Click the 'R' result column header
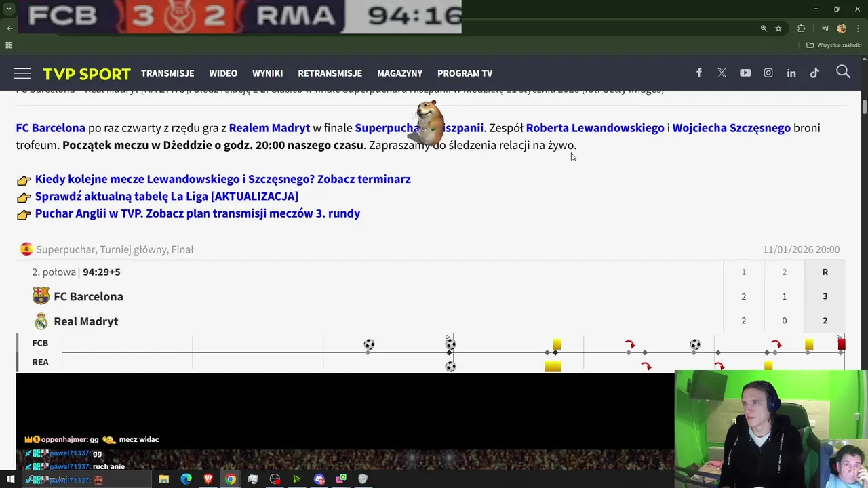Viewport: 868px width, 488px height. point(825,272)
